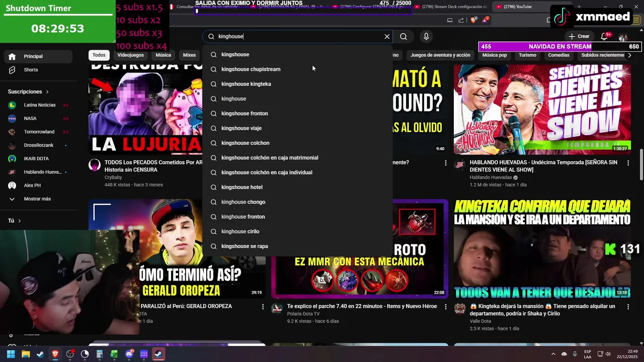The image size is (644, 362).
Task: Open the DrossRotzank subscription
Action: coord(38,145)
